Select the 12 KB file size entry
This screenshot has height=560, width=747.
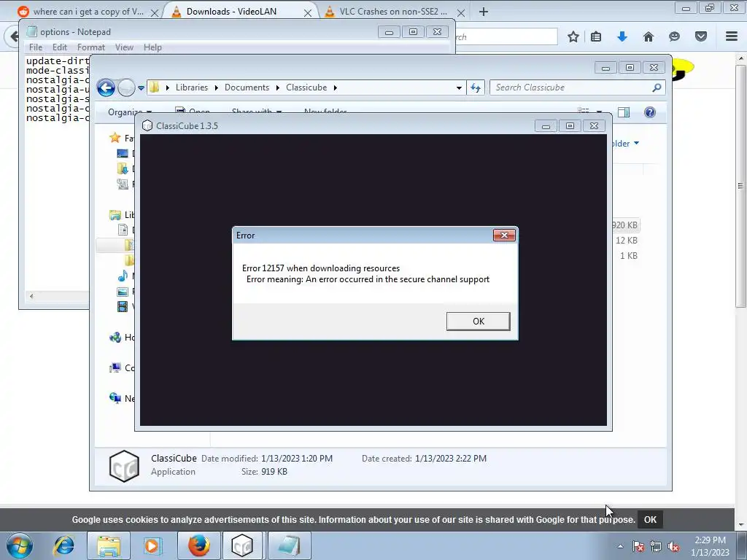click(x=626, y=241)
